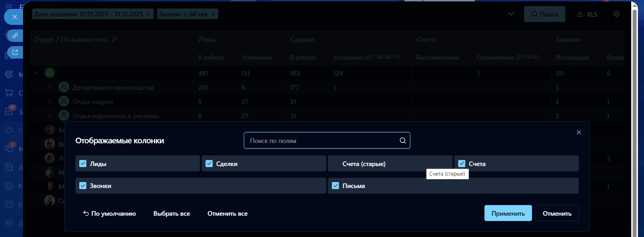
Task: Click the Выставленные column header
Action: [438, 57]
